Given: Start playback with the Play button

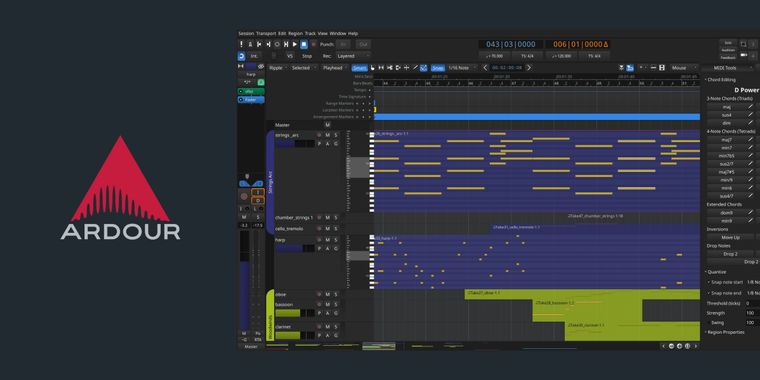Looking at the screenshot, I should click(x=295, y=44).
